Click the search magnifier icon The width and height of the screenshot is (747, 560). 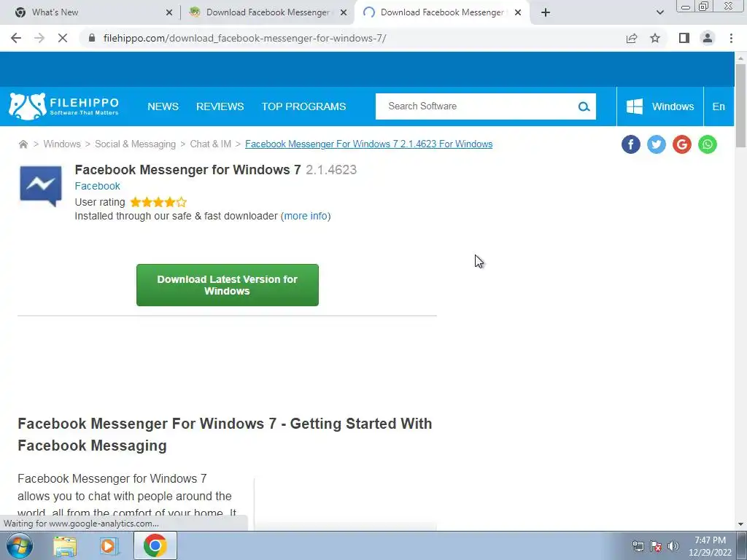tap(584, 106)
